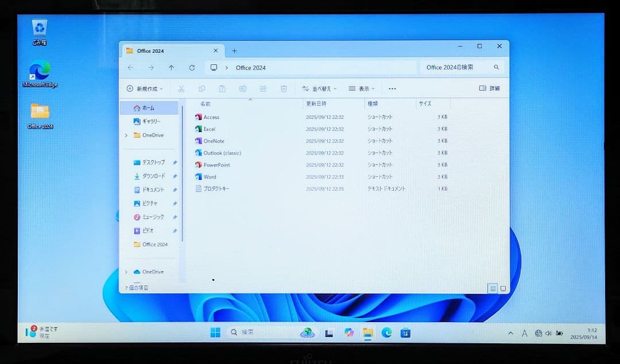Expand the OneDrive item in the sidebar
Viewport: 620px width, 364px height.
pos(126,135)
